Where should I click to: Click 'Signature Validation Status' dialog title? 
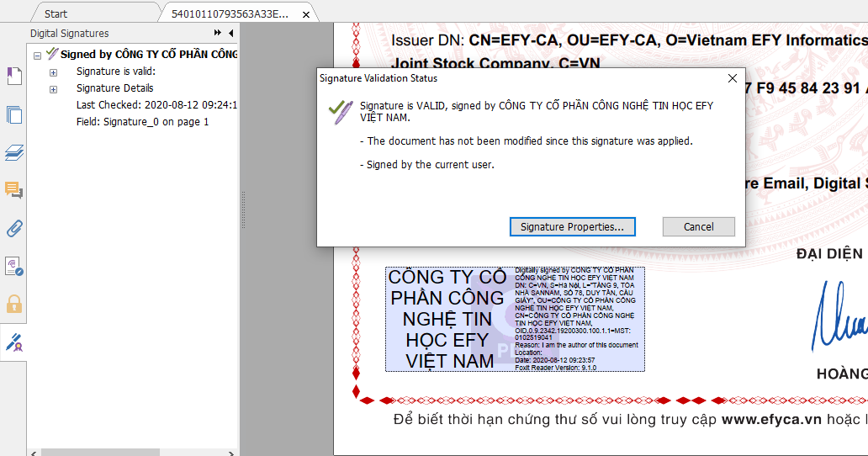tap(378, 78)
